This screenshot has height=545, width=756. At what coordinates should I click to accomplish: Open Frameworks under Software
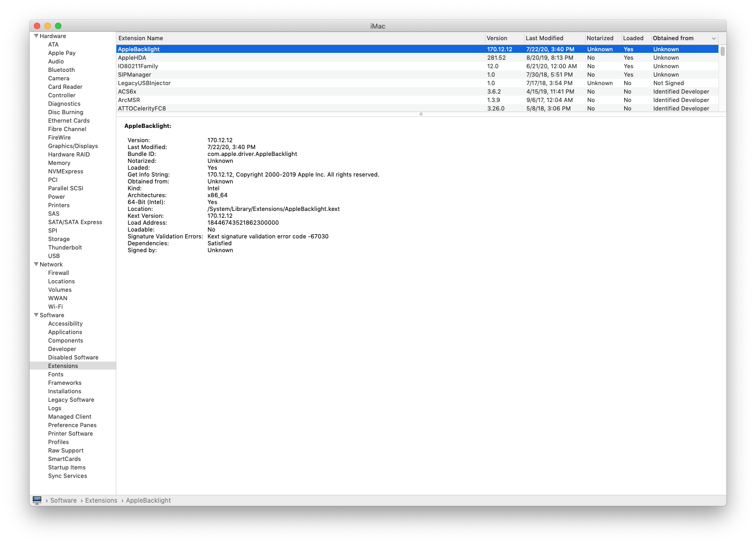(x=65, y=383)
